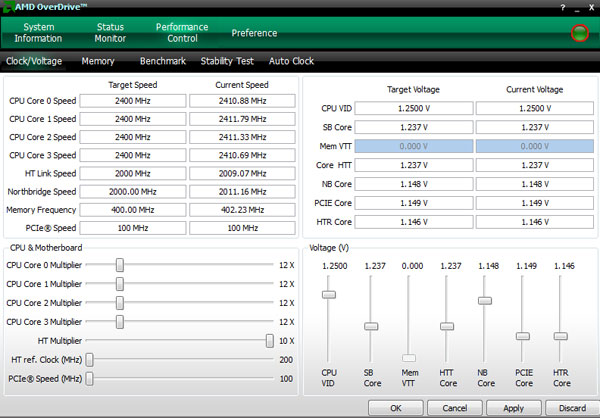
Task: Click the OK button
Action: pos(396,408)
